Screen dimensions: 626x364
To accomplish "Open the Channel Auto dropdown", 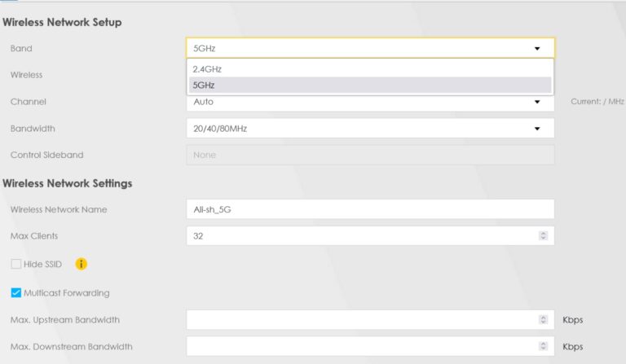I will click(370, 102).
